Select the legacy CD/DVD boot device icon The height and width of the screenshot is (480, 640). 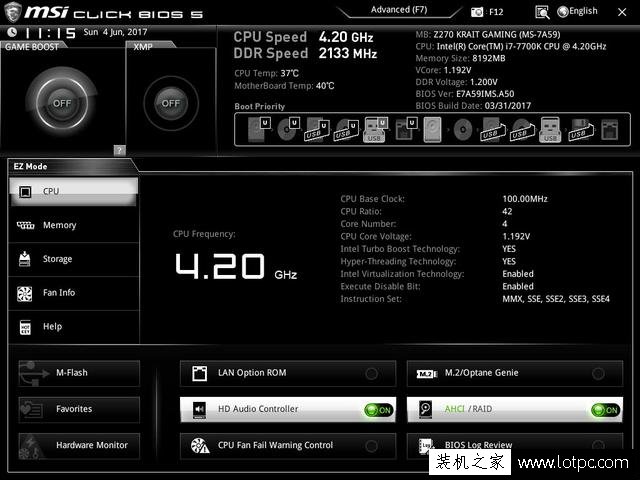(463, 130)
